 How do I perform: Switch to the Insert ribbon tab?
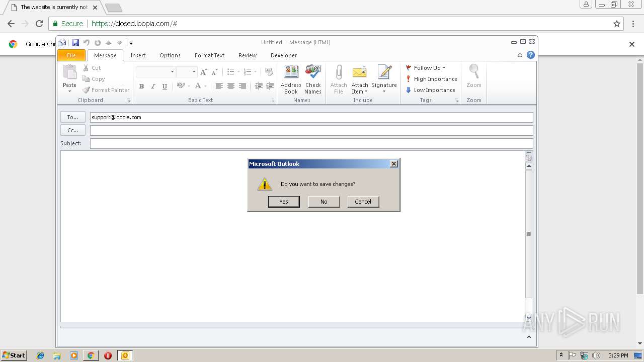[x=138, y=55]
